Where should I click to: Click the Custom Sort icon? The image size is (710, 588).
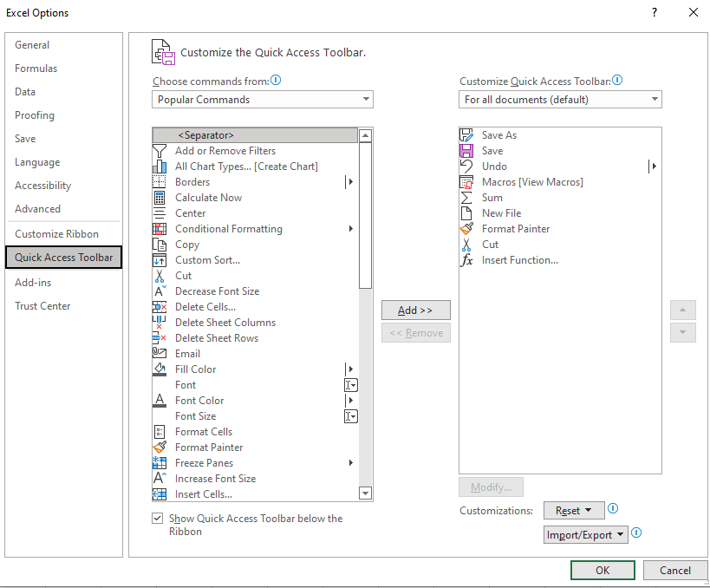click(160, 260)
